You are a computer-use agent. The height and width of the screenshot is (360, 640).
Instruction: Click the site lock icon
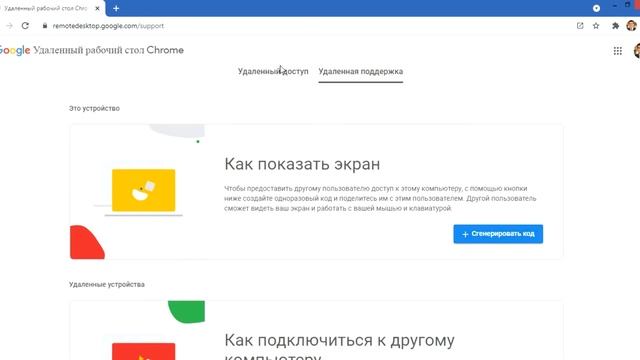[45, 26]
